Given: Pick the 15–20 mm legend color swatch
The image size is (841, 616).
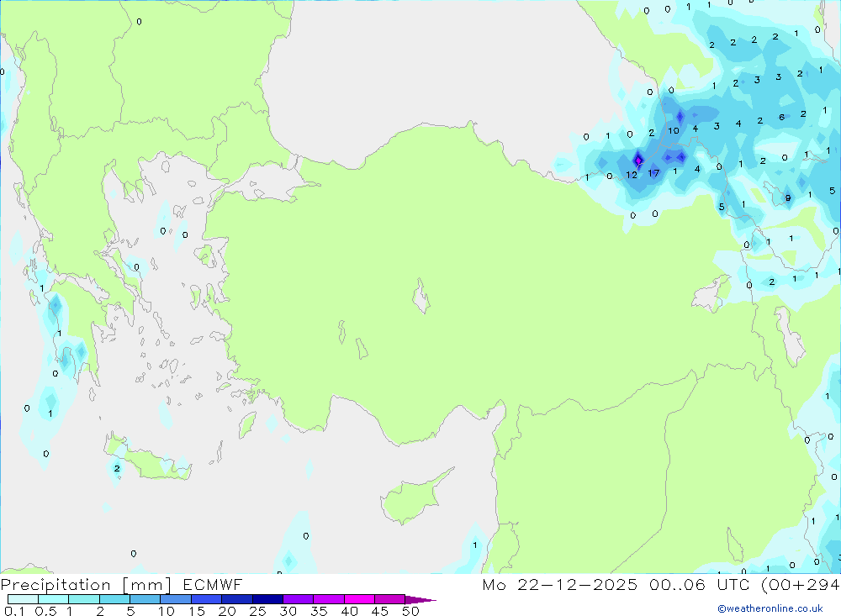Looking at the screenshot, I should (x=207, y=599).
